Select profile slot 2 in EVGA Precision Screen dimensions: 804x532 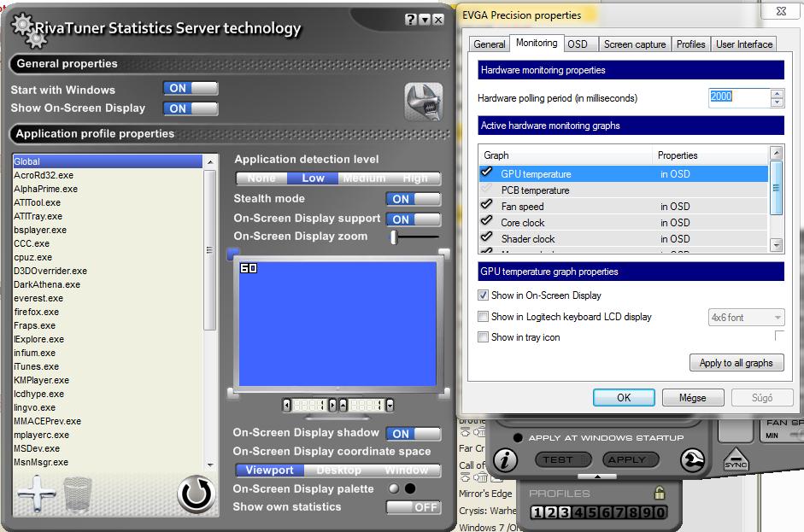[x=550, y=512]
